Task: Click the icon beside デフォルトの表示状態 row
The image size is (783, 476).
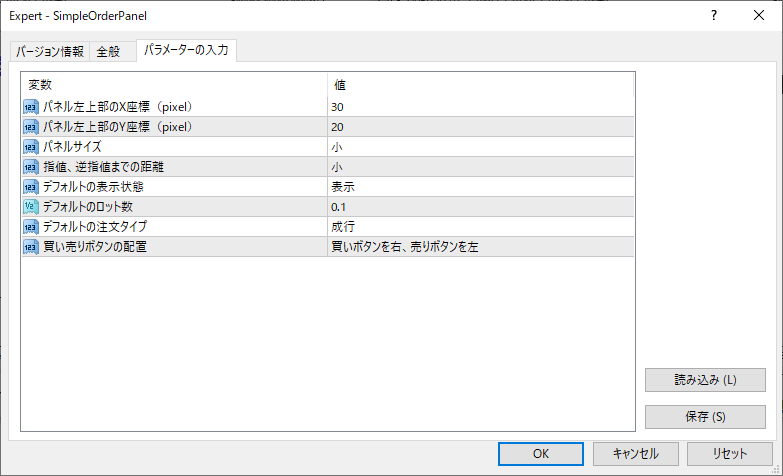Action: pyautogui.click(x=31, y=187)
